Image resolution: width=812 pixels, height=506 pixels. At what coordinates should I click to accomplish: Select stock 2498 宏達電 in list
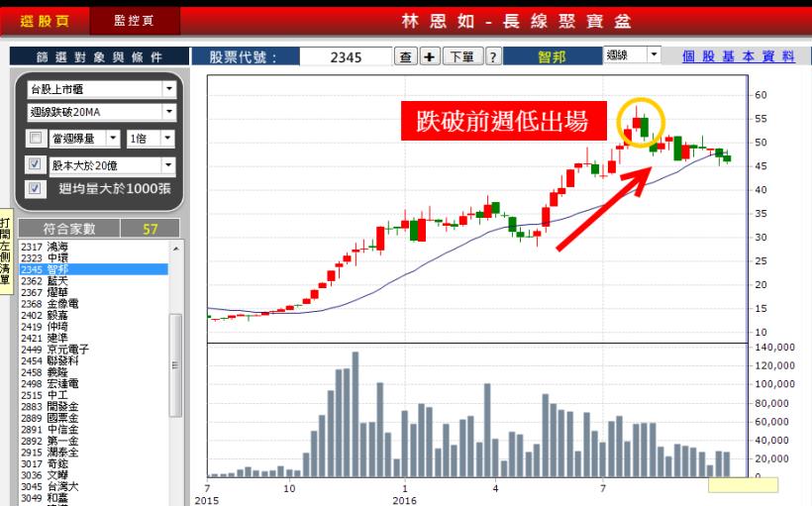[93, 383]
